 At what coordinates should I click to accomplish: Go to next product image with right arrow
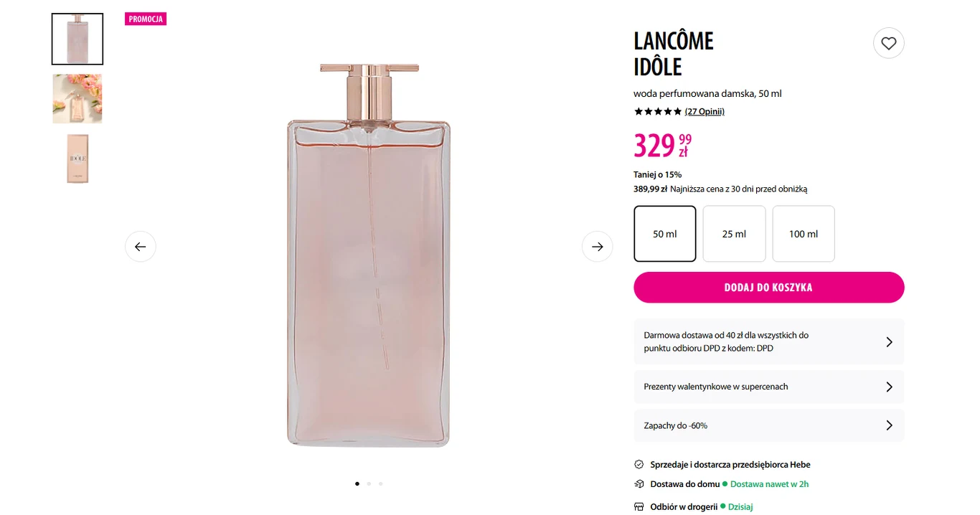598,246
